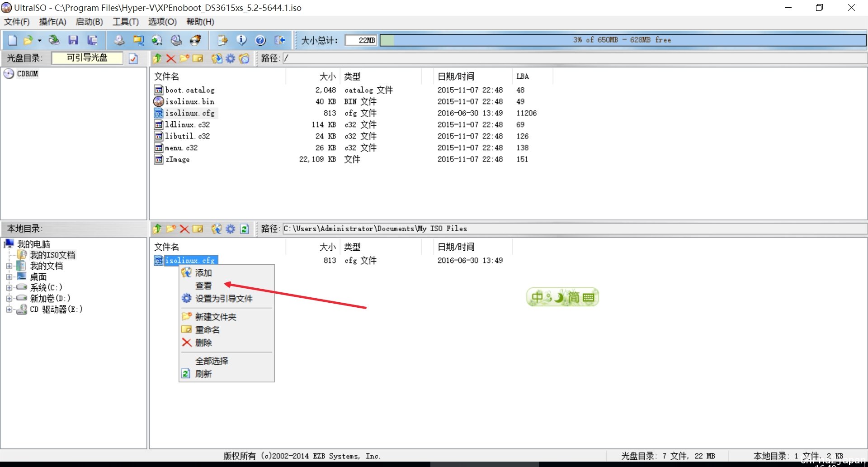Click Extract icon in disc pane toolbar
This screenshot has width=868, height=467.
pos(217,58)
